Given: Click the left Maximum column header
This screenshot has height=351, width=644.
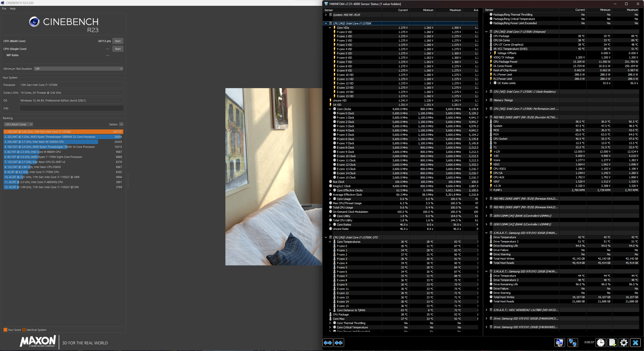Looking at the screenshot, I should [x=449, y=10].
